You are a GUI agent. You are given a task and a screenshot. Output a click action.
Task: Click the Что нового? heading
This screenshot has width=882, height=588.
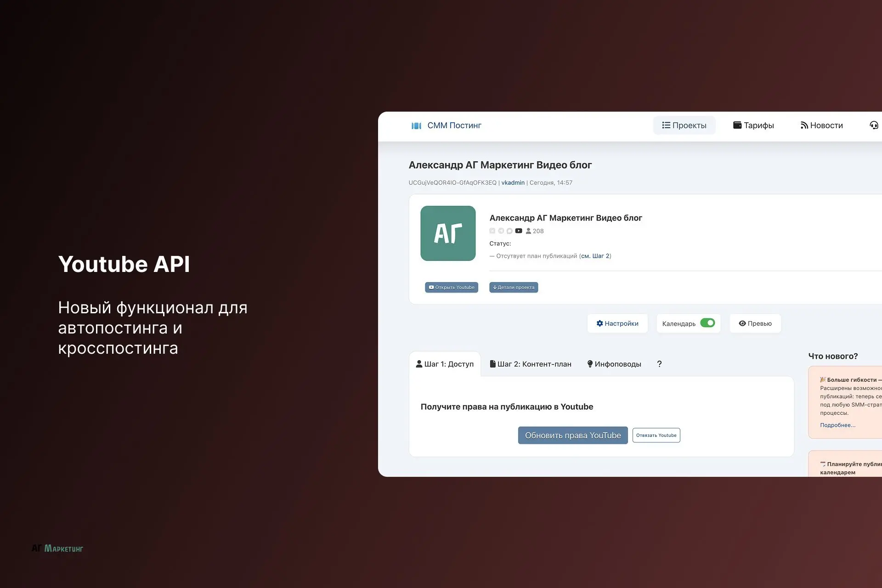point(833,356)
